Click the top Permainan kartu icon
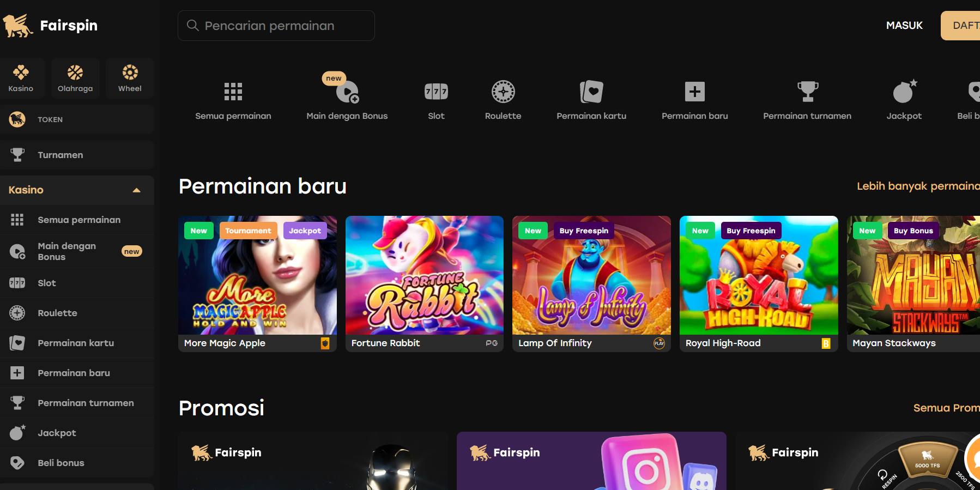Screen dimensions: 980x490 (591, 92)
